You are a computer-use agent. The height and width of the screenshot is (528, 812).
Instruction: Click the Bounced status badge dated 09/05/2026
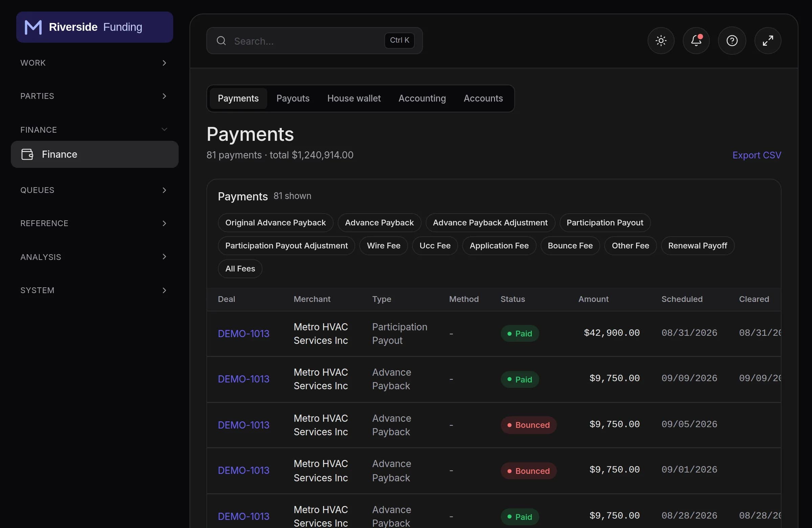click(x=528, y=425)
